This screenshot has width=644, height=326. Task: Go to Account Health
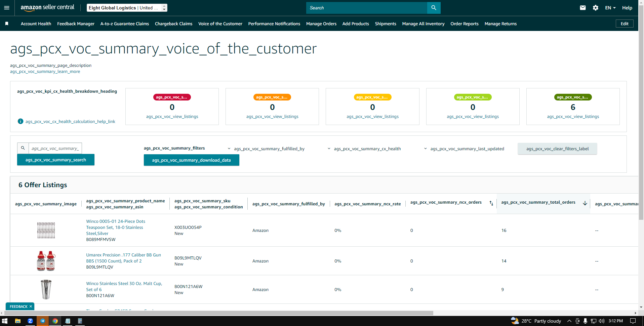(x=36, y=24)
